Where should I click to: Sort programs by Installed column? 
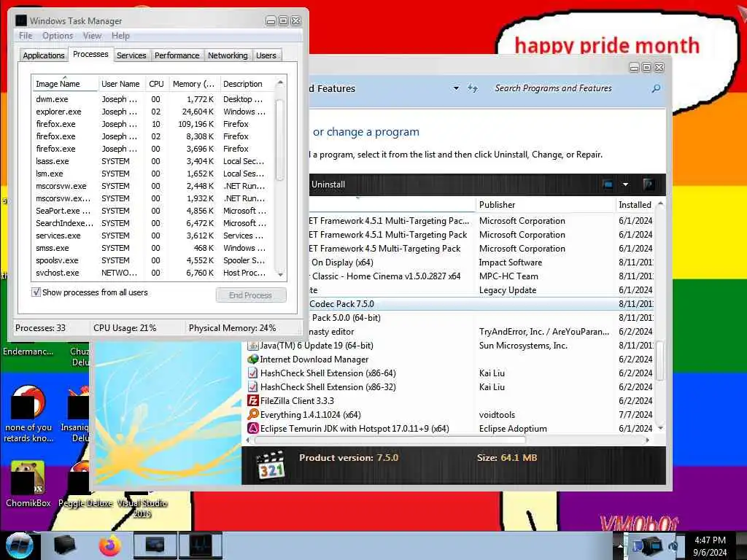635,205
